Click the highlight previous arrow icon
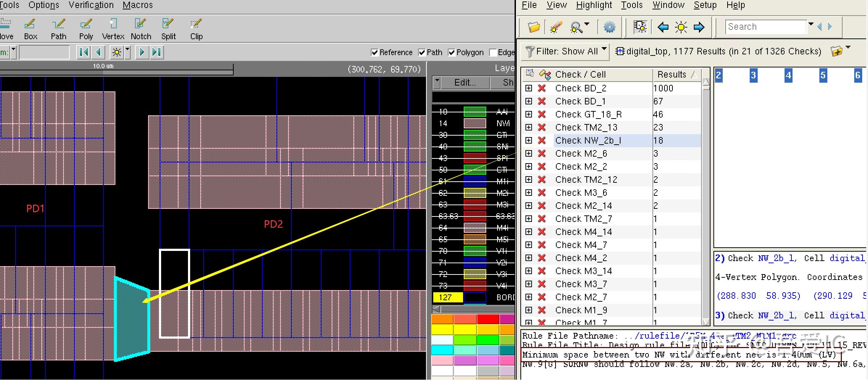The height and width of the screenshot is (380, 868). click(x=664, y=27)
